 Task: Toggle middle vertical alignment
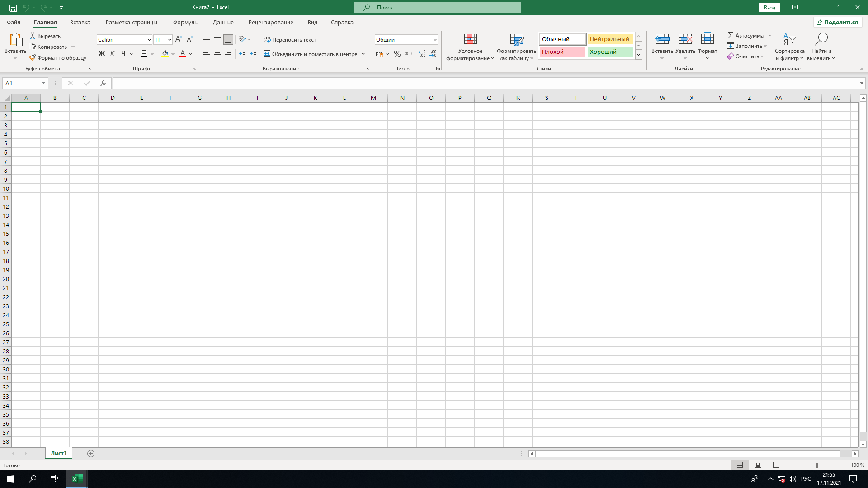(217, 39)
